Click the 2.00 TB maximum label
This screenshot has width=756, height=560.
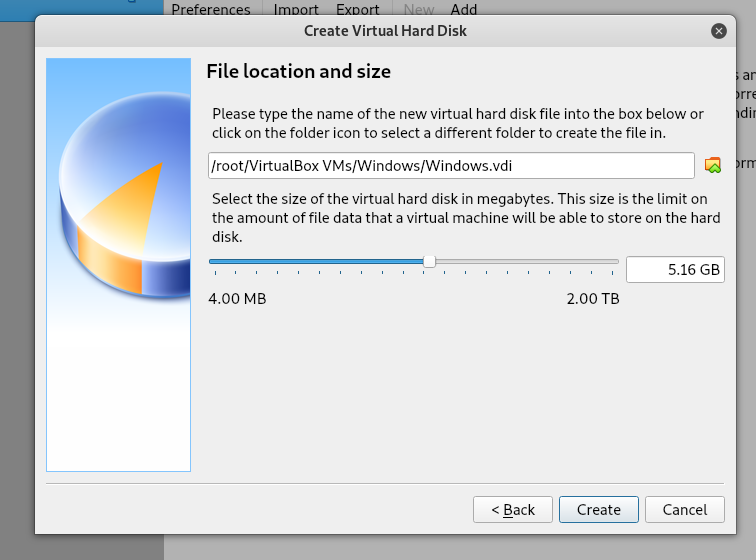593,299
